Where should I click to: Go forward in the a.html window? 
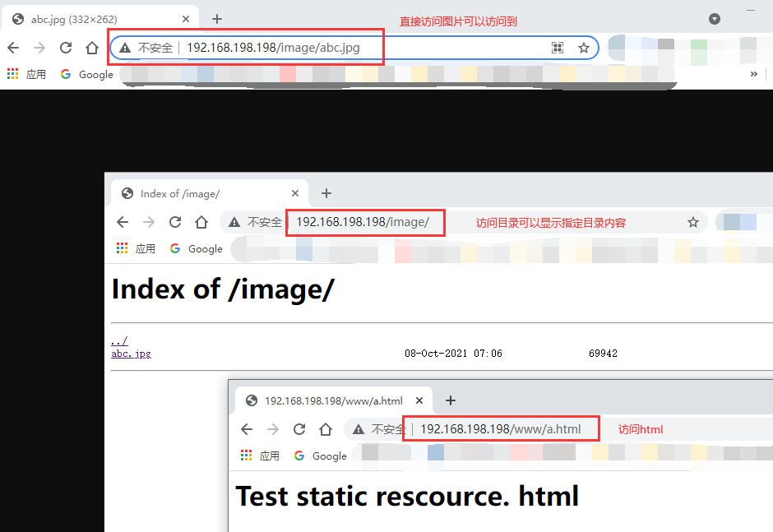[x=273, y=429]
